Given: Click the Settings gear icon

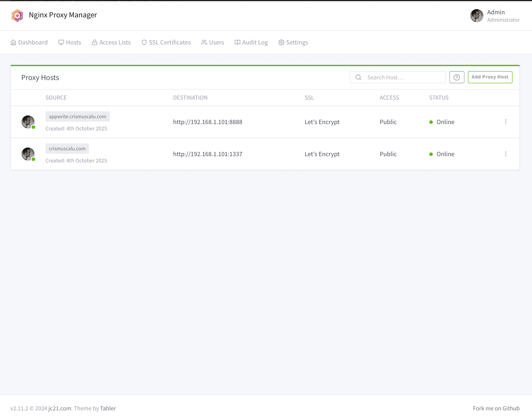Looking at the screenshot, I should tap(281, 43).
